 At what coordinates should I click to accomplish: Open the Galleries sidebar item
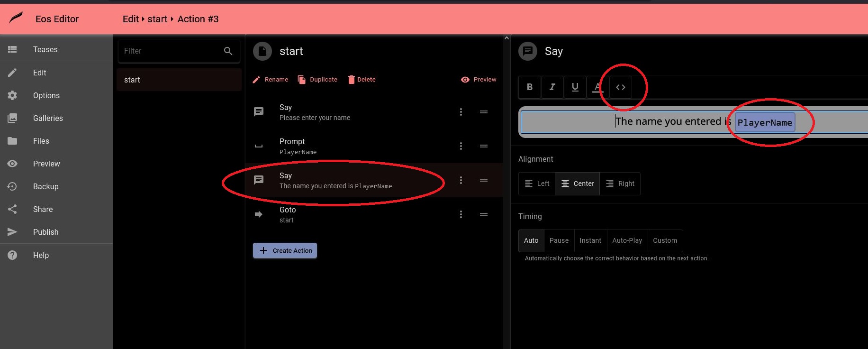[x=56, y=118]
